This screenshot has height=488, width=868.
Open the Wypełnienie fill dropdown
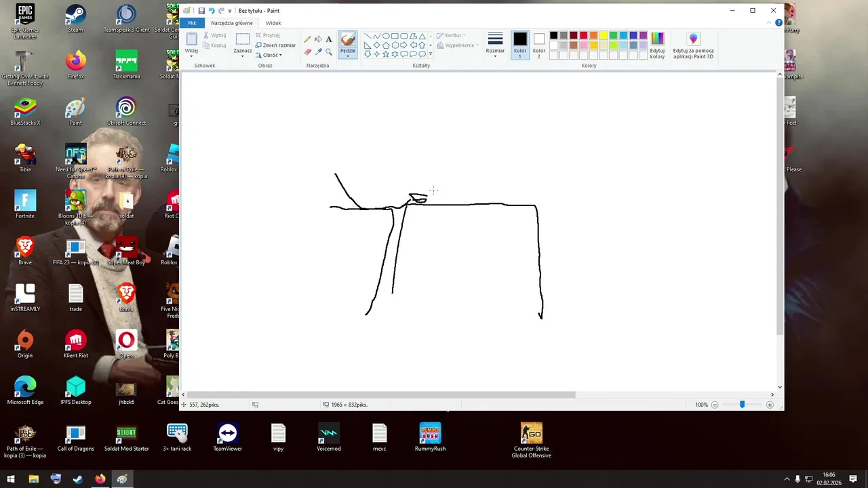pos(458,45)
